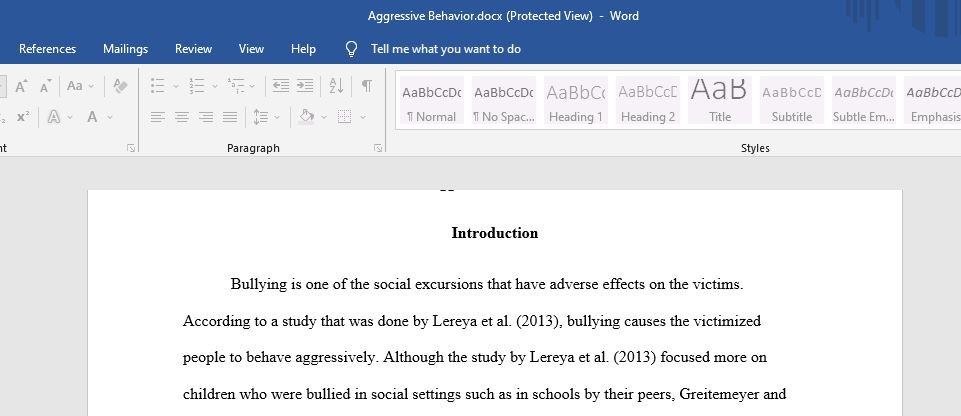This screenshot has height=416, width=961.
Task: Apply the Subtle Emphasis style
Action: click(864, 100)
